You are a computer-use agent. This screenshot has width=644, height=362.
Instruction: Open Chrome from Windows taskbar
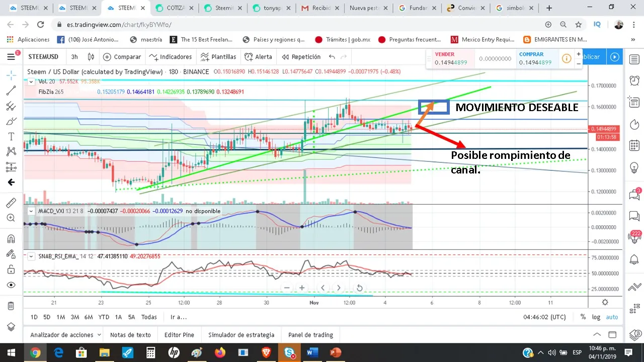point(35,352)
